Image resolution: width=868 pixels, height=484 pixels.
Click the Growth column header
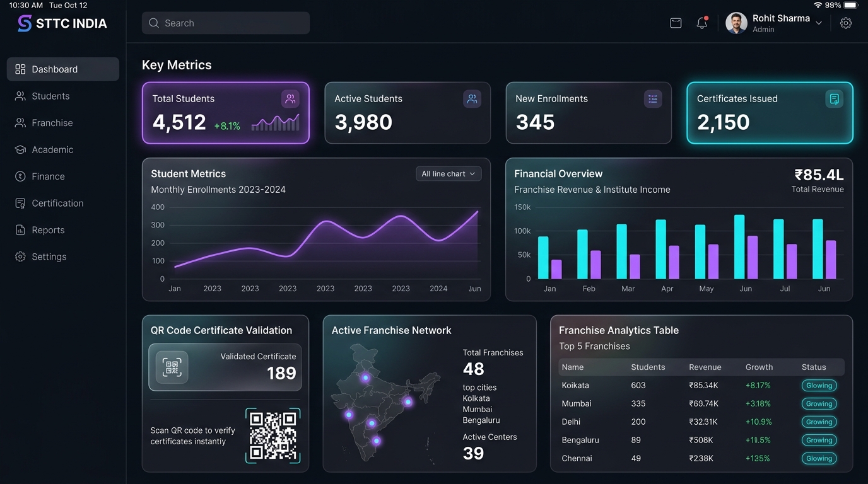click(759, 367)
